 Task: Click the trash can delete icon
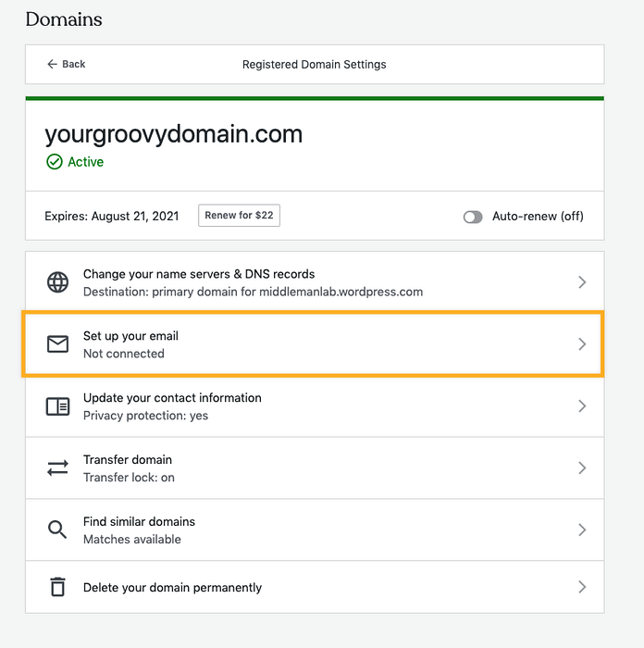coord(57,587)
